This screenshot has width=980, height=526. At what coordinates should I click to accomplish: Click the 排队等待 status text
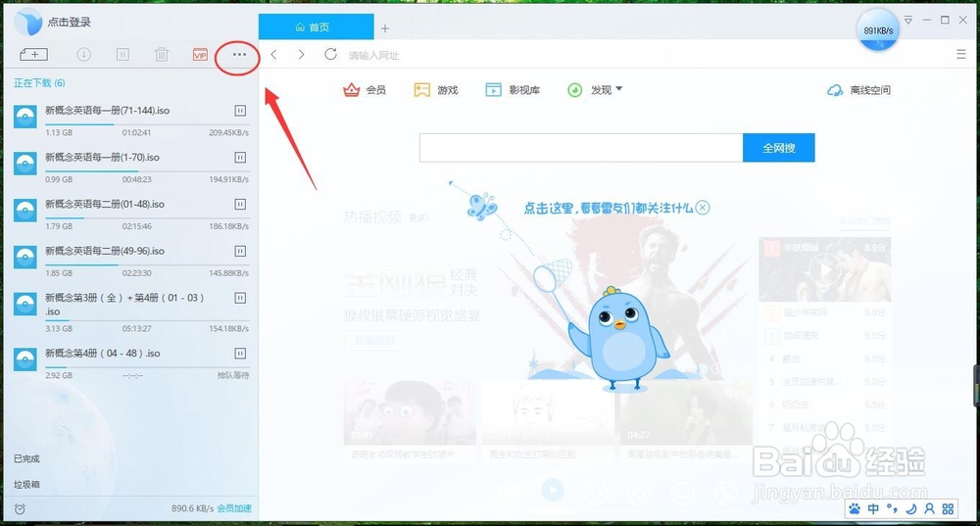(233, 375)
